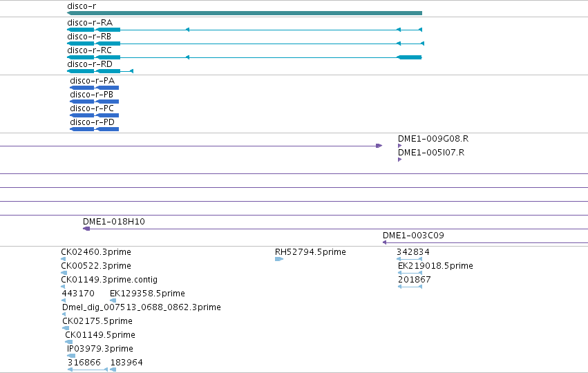588x373 pixels.
Task: Select the disco-r-RB transcript label
Action: tap(89, 37)
